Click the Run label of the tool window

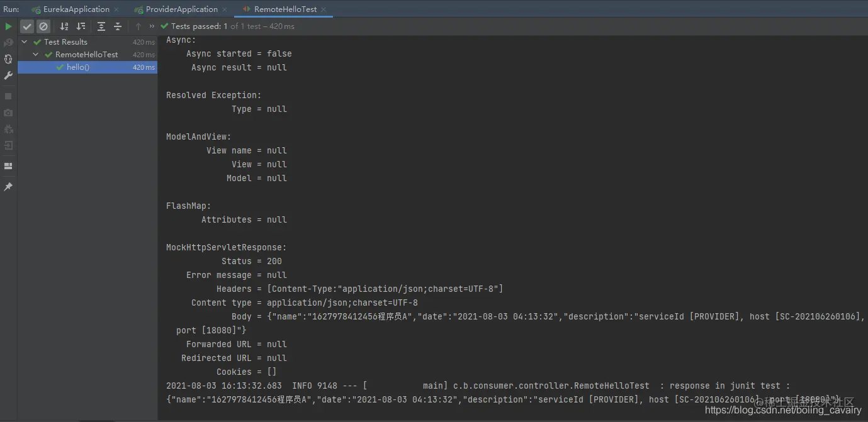(11, 9)
